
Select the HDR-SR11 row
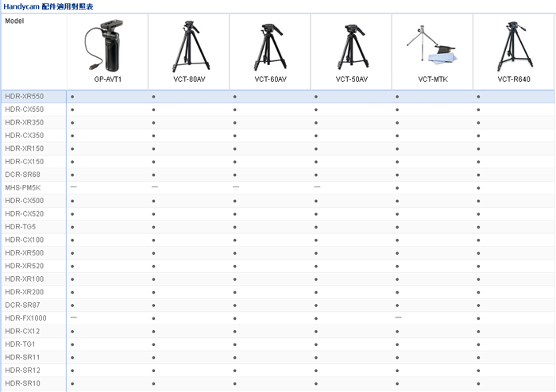[278, 357]
